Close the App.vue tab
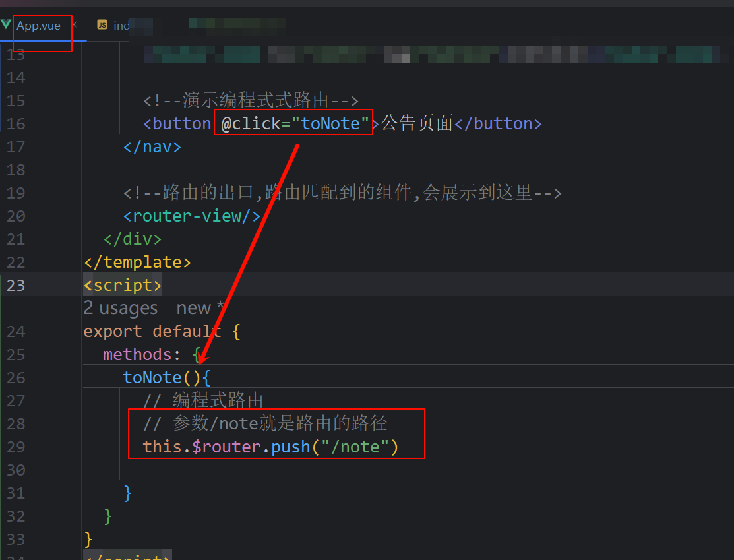 pyautogui.click(x=74, y=24)
